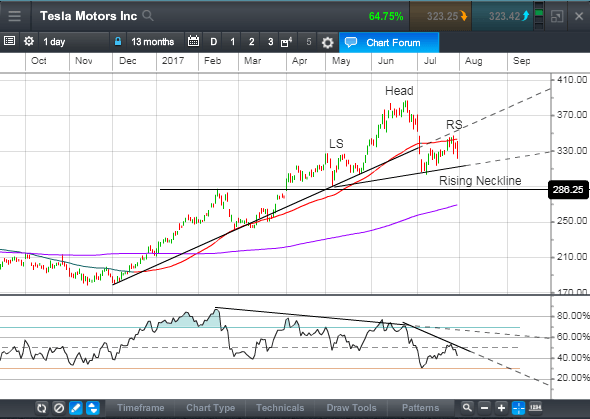Click the horizontal 286.25 support line
Viewport: 590px width, 419px height.
tap(354, 190)
